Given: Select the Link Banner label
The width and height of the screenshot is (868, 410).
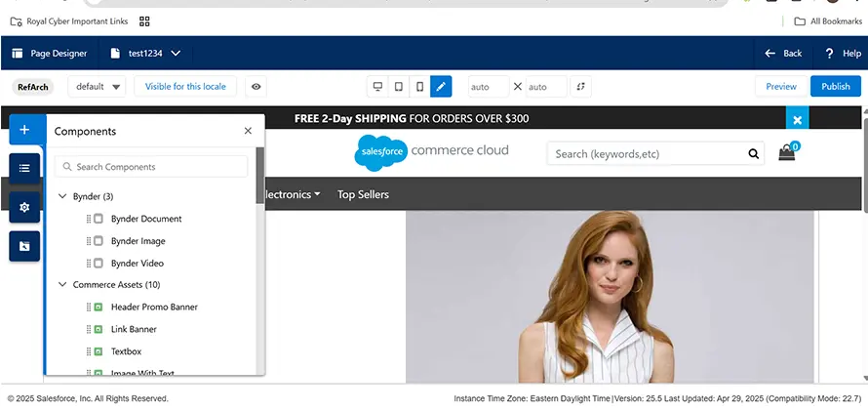Looking at the screenshot, I should (134, 329).
